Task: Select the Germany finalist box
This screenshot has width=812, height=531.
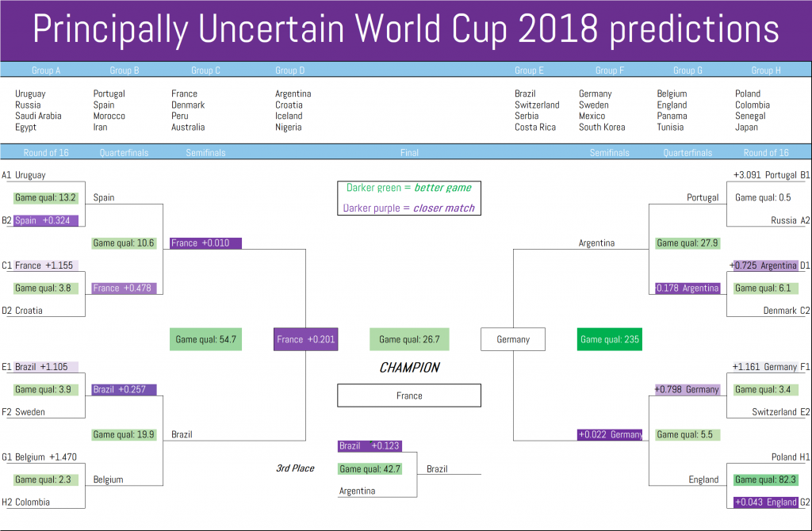Action: 513,339
